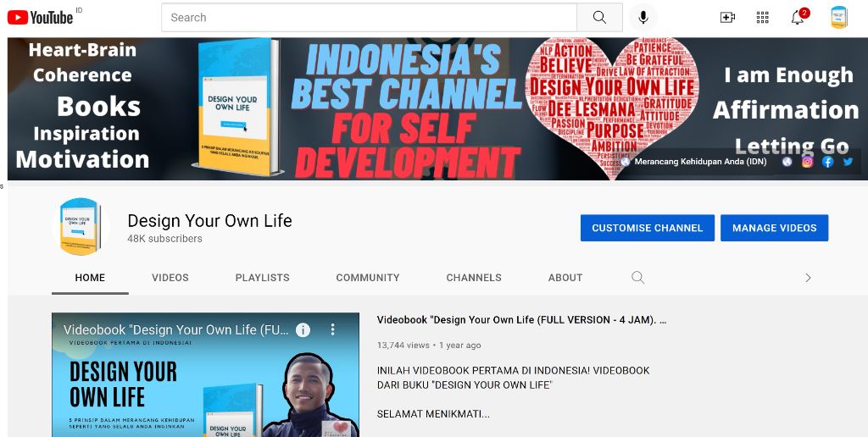Click the globe website icon on banner
This screenshot has width=868, height=437.
click(x=787, y=162)
